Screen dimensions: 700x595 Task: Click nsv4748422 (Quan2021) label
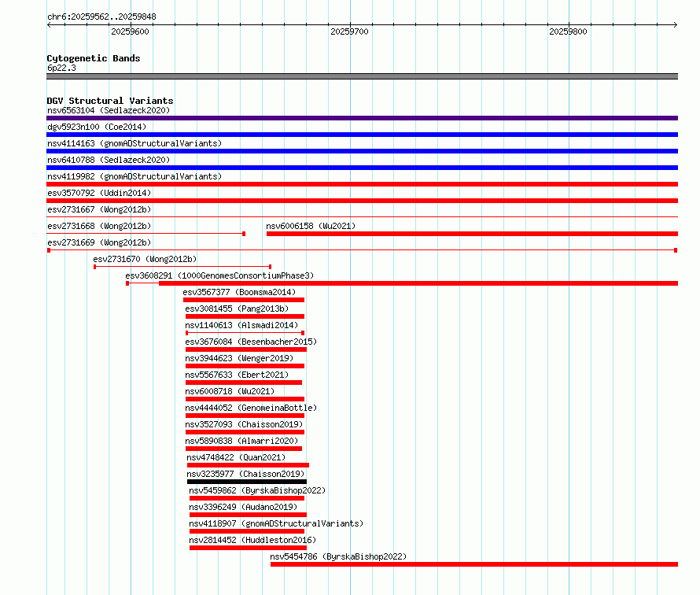click(236, 457)
